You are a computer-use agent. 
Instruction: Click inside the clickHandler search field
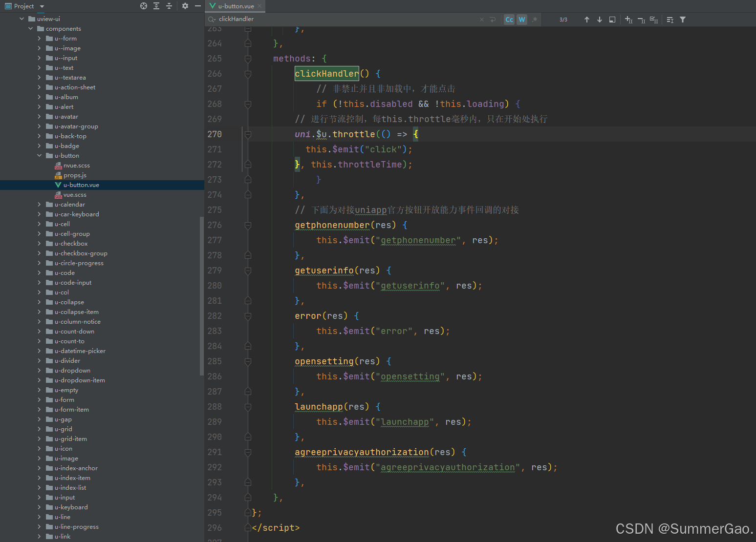[342, 19]
